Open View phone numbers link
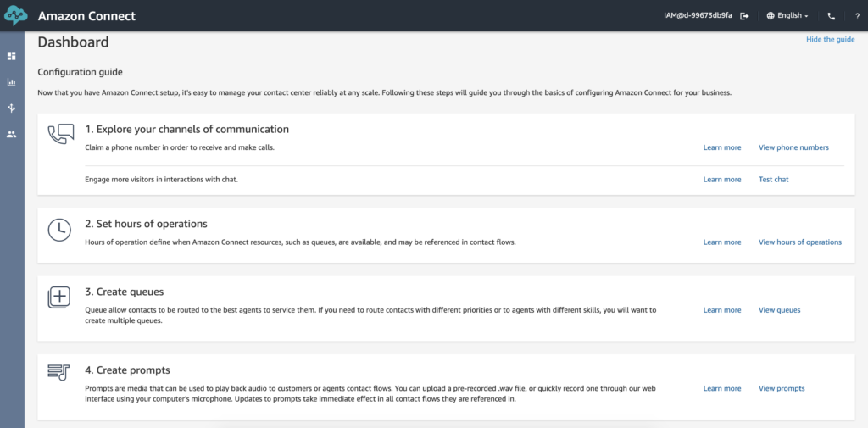Image resolution: width=868 pixels, height=428 pixels. [x=793, y=147]
